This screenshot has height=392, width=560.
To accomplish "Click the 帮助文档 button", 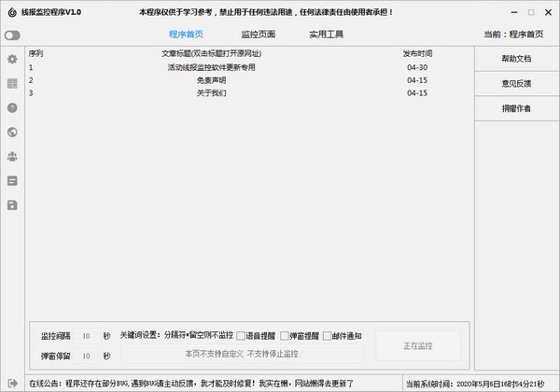I will coord(516,58).
